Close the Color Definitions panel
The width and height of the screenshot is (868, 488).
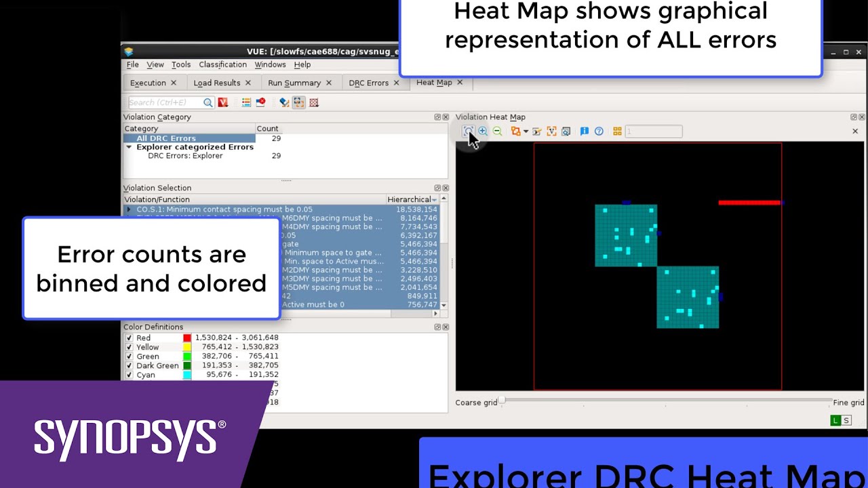tap(446, 327)
